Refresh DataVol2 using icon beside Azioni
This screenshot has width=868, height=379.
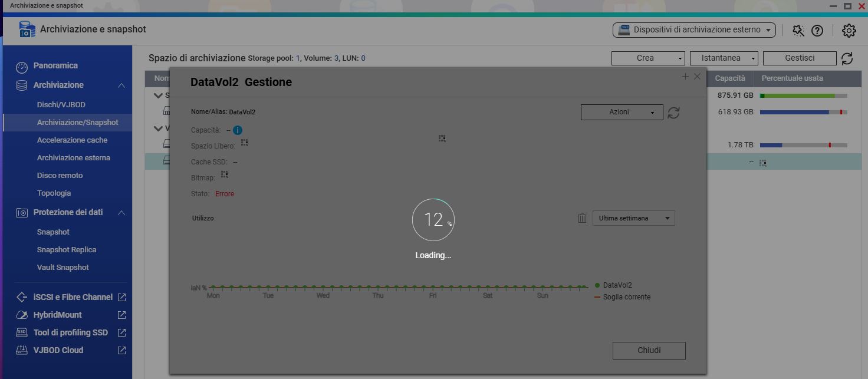673,113
